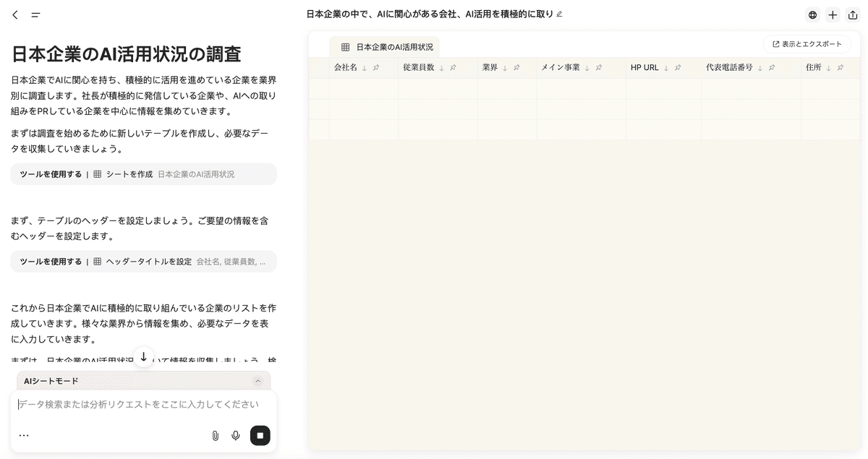
Task: Collapse the AIシートモード chevron
Action: (x=258, y=381)
